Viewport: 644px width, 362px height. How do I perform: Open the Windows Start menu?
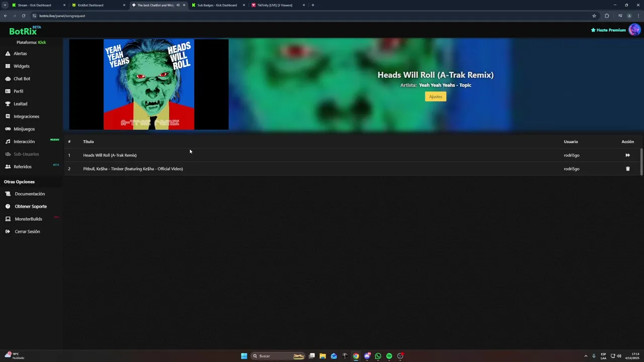point(244,356)
